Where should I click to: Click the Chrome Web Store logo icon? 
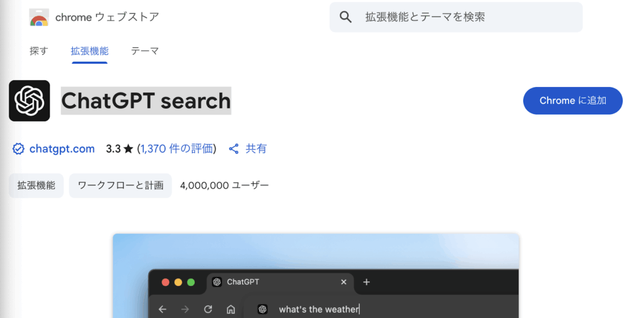(x=39, y=17)
